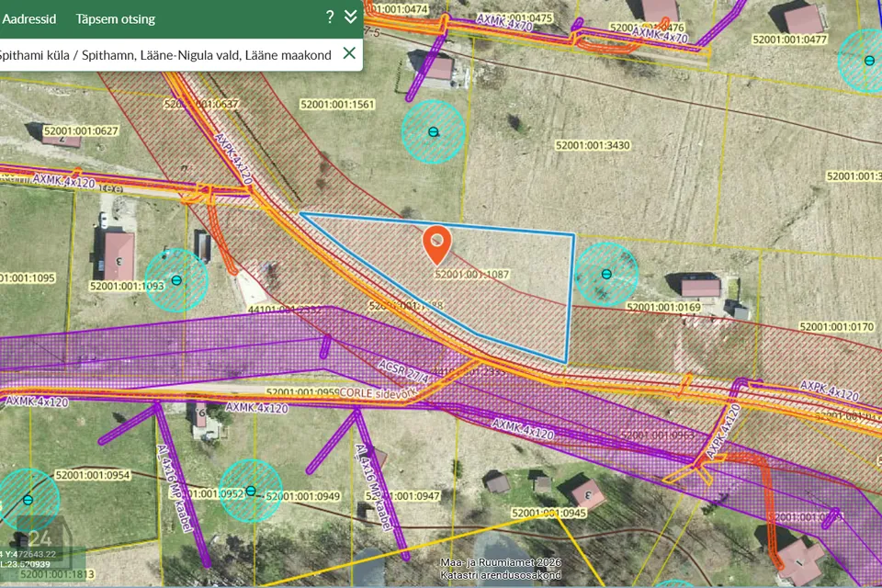Click the CORLE sidevõrk cable label
The height and width of the screenshot is (588, 882).
click(x=380, y=392)
